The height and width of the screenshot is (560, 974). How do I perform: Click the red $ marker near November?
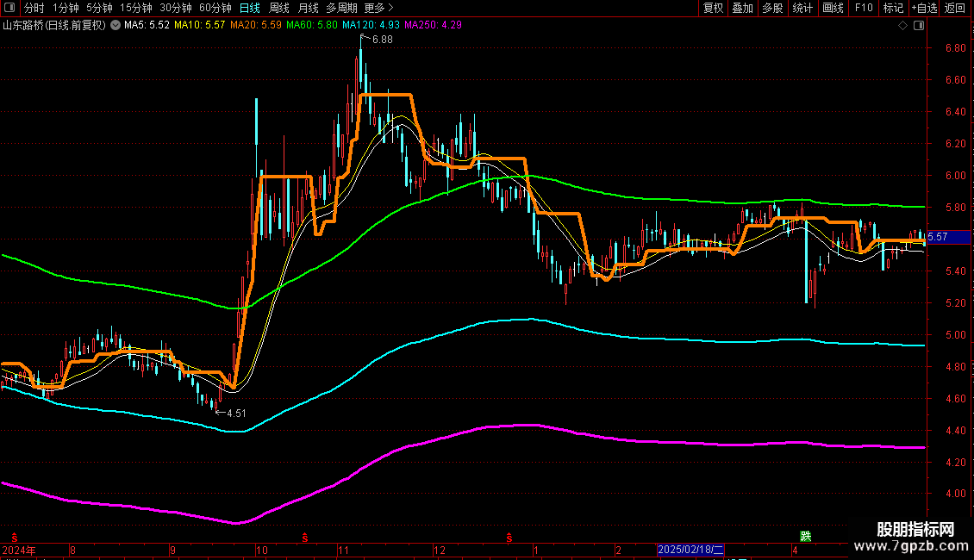click(304, 537)
